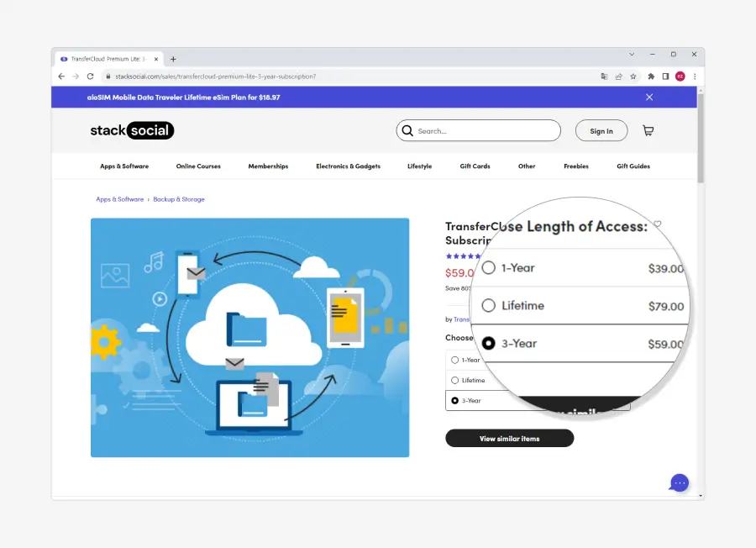Open the browser extensions puzzle icon
This screenshot has width=756, height=548.
coord(651,76)
